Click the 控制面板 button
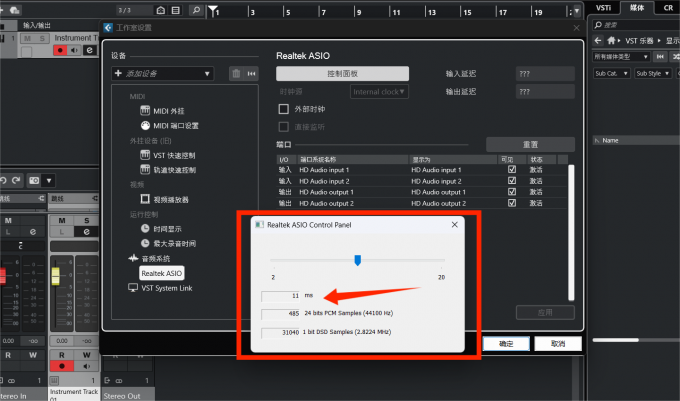Viewport: 680px width, 401px height. point(342,74)
